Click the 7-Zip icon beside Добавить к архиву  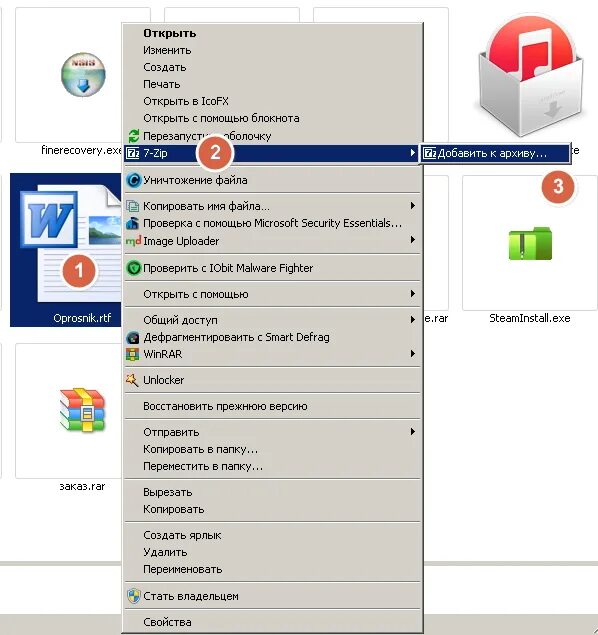tap(430, 153)
